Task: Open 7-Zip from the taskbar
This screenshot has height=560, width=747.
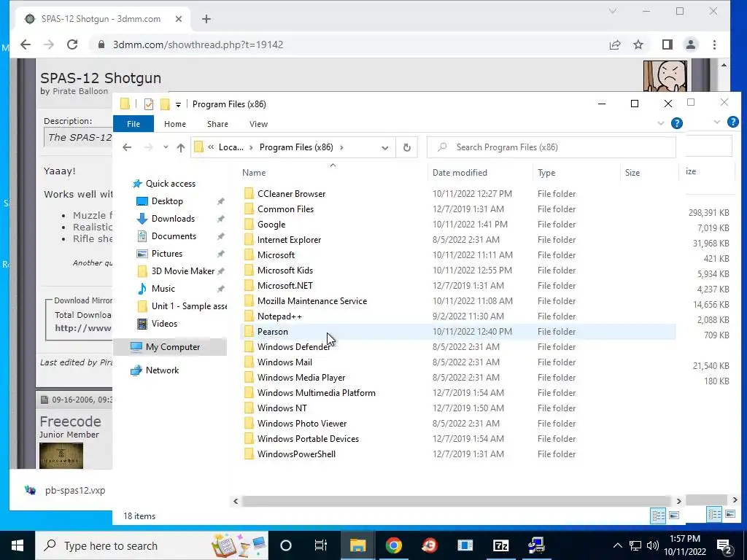Action: (x=500, y=545)
